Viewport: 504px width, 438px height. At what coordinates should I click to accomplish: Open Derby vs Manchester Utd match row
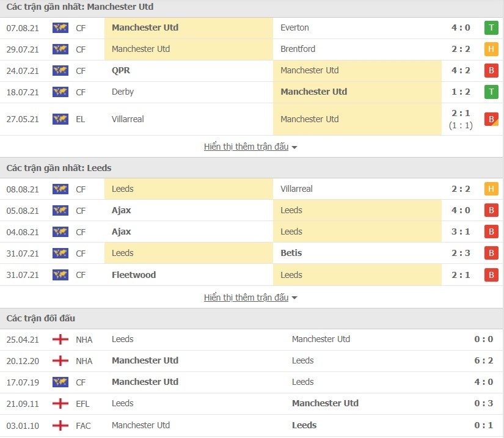(251, 92)
